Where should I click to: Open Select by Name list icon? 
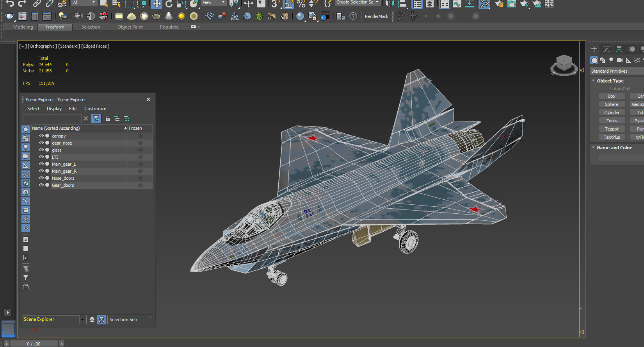point(116,4)
